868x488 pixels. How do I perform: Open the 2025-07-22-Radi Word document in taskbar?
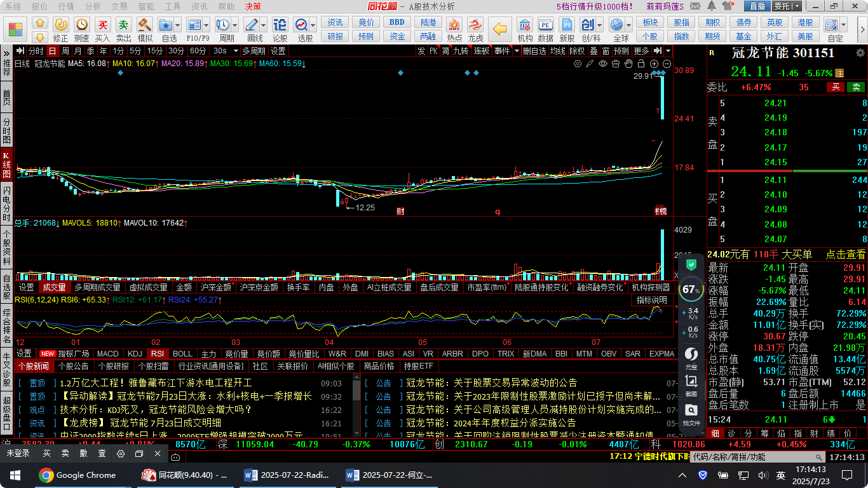(x=287, y=475)
